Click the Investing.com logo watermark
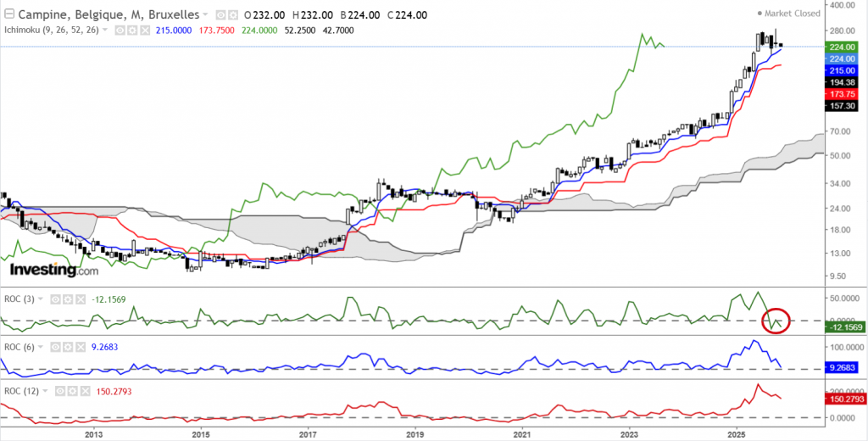The height and width of the screenshot is (441, 868). coord(53,270)
